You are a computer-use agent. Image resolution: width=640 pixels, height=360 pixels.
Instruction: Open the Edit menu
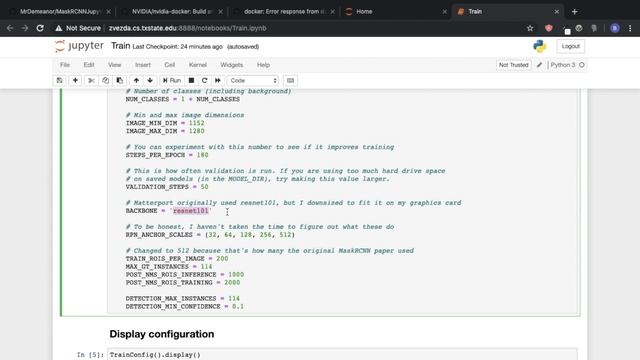[89, 65]
